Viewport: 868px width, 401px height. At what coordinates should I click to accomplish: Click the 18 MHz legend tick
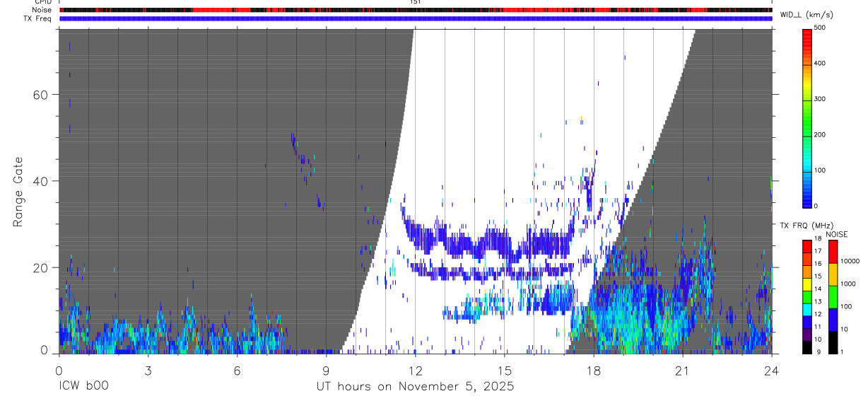(818, 239)
